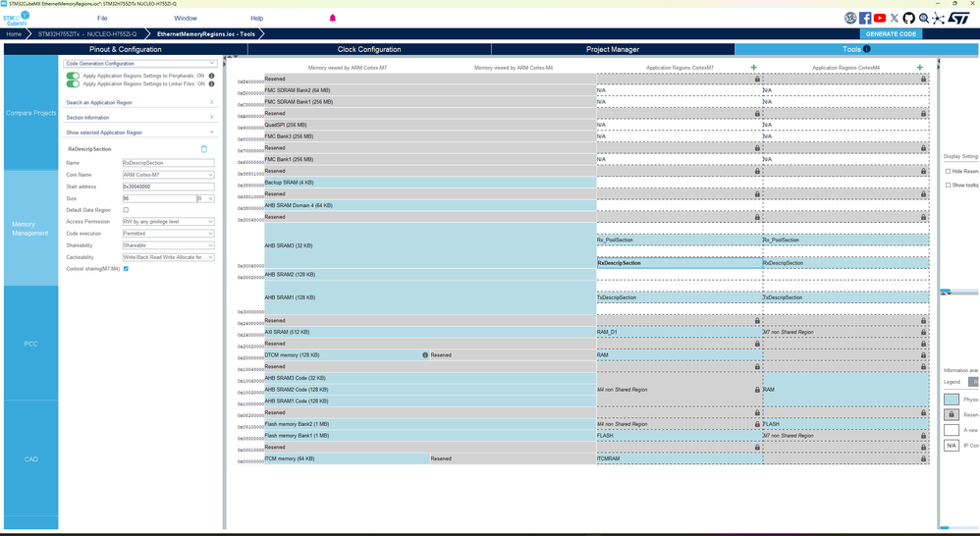The width and height of the screenshot is (980, 536).
Task: Add a new CortexM7 application region
Action: (x=753, y=68)
